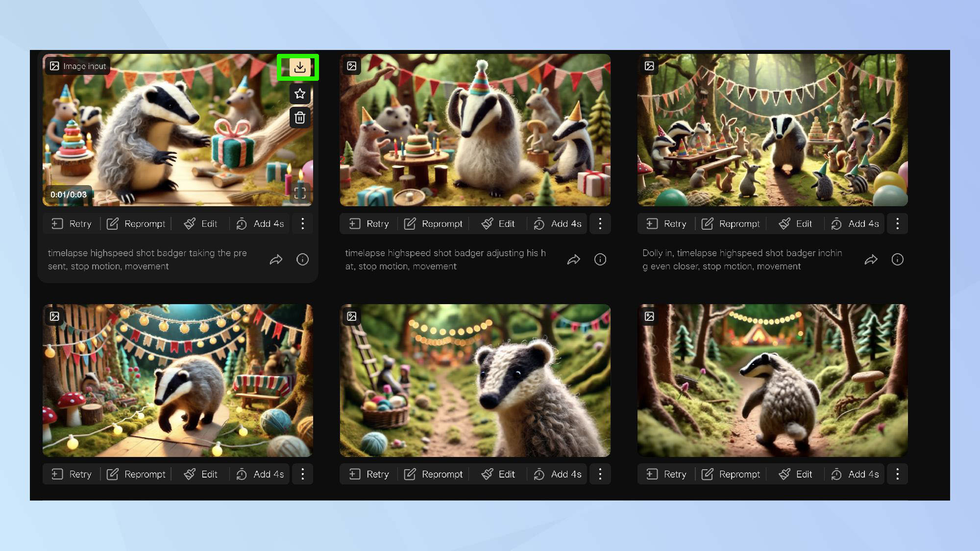Share the video with the badger adjusting his hat
Viewport: 980px width, 551px height.
tap(573, 260)
